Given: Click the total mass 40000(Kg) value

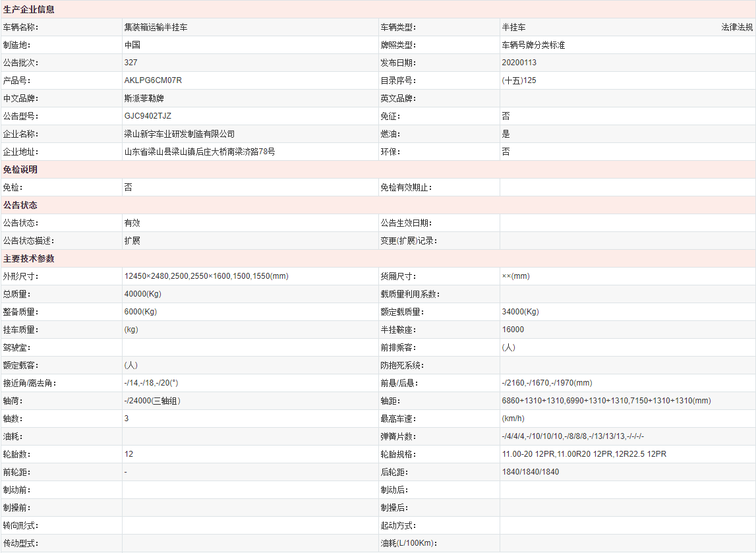Looking at the screenshot, I should click(142, 294).
